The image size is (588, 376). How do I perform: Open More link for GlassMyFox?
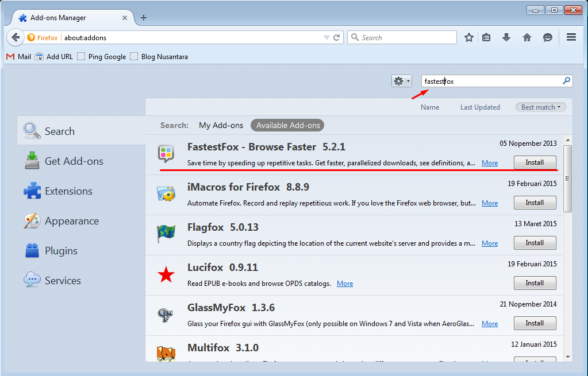pos(490,324)
